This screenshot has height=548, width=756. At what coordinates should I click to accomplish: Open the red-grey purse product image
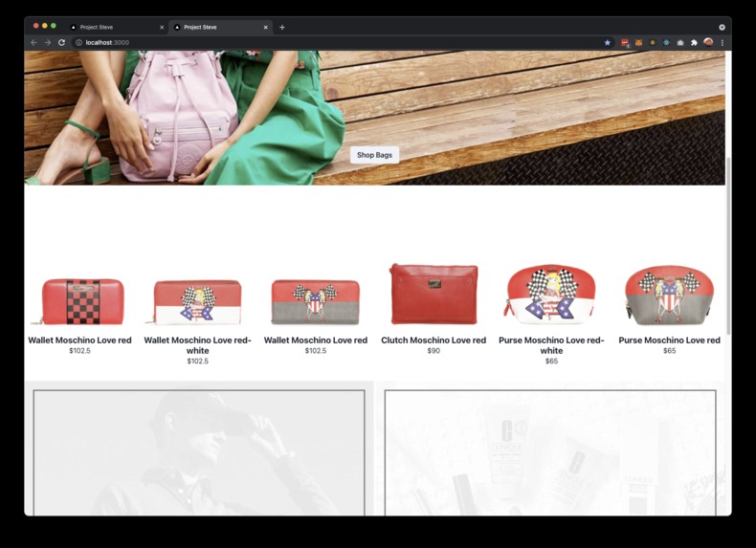click(x=669, y=294)
